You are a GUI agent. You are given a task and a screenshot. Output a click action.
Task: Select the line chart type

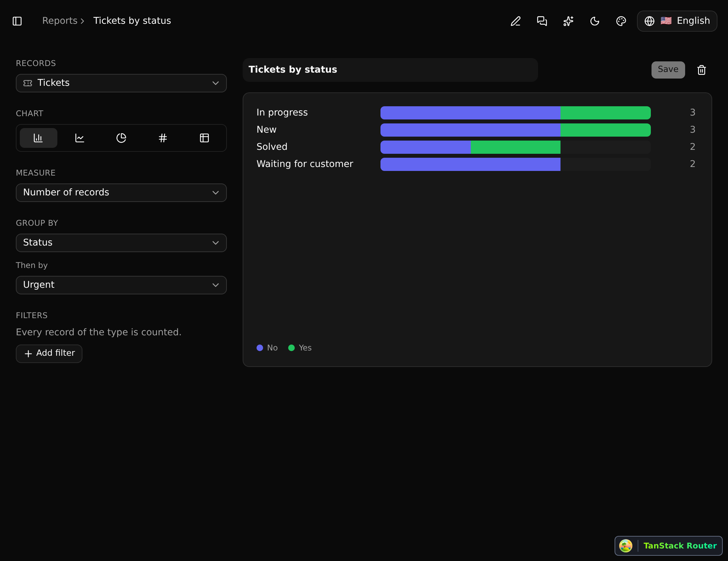point(80,138)
